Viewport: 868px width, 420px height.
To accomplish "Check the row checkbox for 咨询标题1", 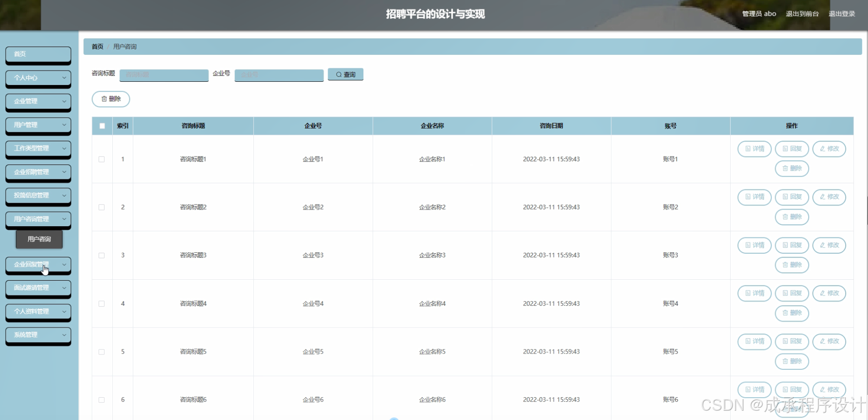I will click(102, 159).
